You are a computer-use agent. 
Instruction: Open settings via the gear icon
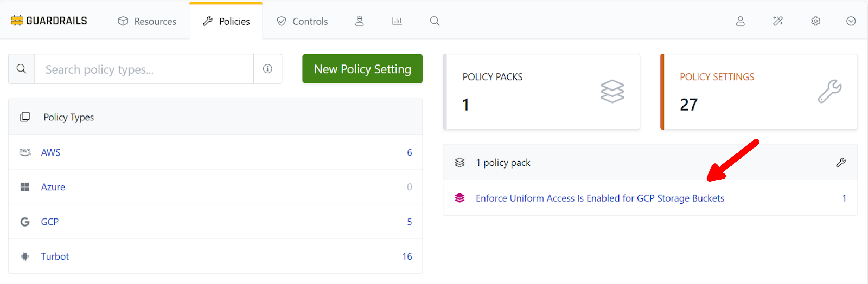click(815, 21)
